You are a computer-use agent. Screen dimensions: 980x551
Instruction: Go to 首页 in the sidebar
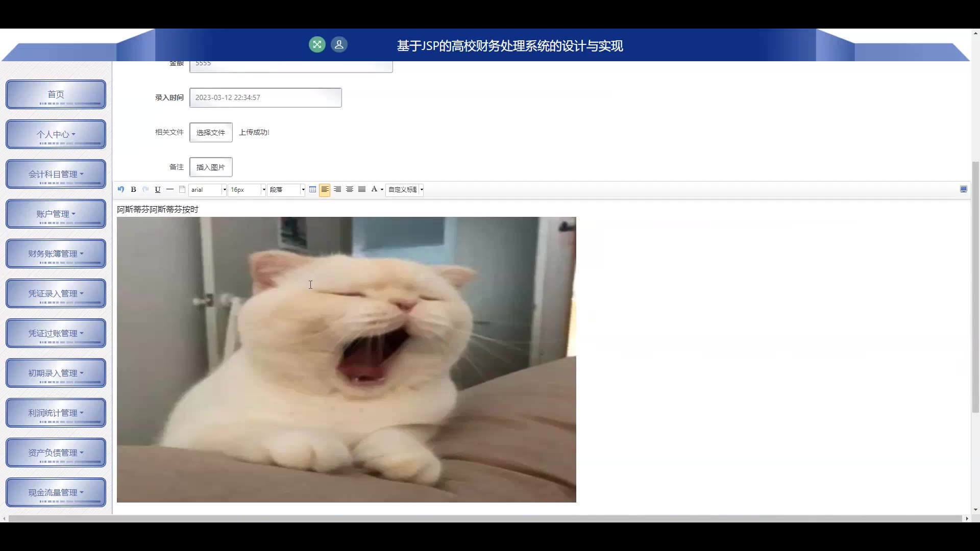click(56, 94)
